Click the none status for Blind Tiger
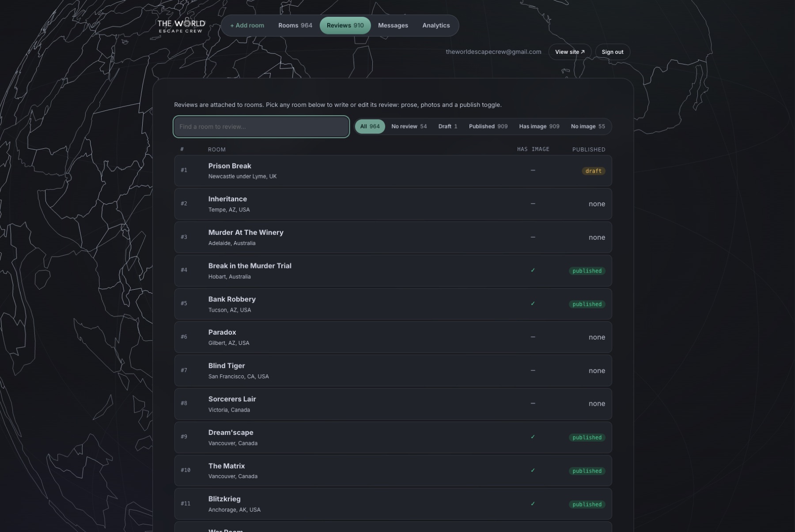Image resolution: width=795 pixels, height=532 pixels. (x=597, y=371)
